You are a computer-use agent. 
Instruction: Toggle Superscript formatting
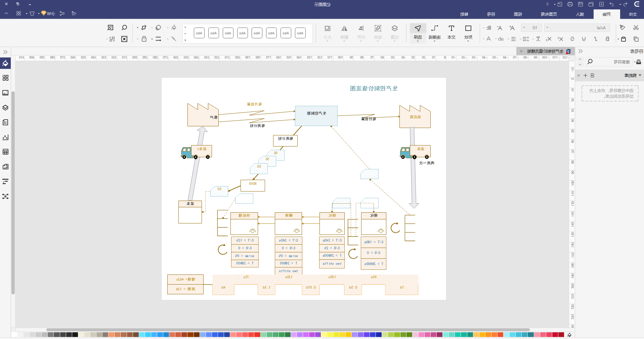pyautogui.click(x=560, y=39)
